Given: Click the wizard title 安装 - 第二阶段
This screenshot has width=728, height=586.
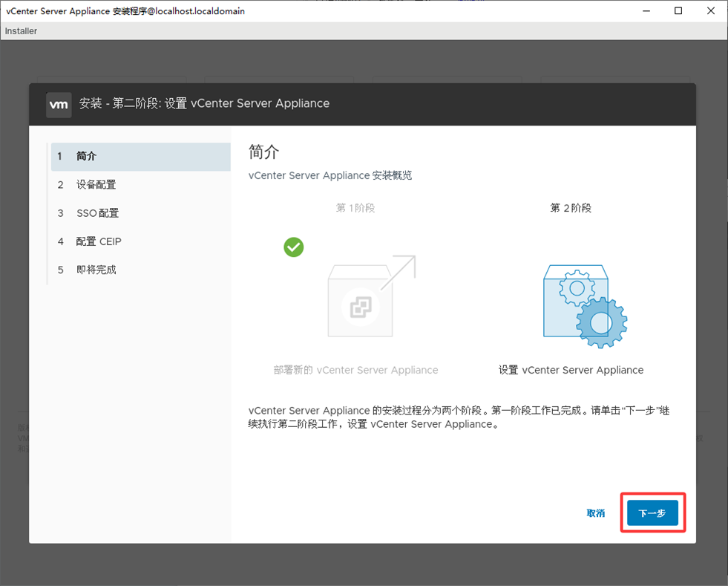Looking at the screenshot, I should tap(204, 104).
